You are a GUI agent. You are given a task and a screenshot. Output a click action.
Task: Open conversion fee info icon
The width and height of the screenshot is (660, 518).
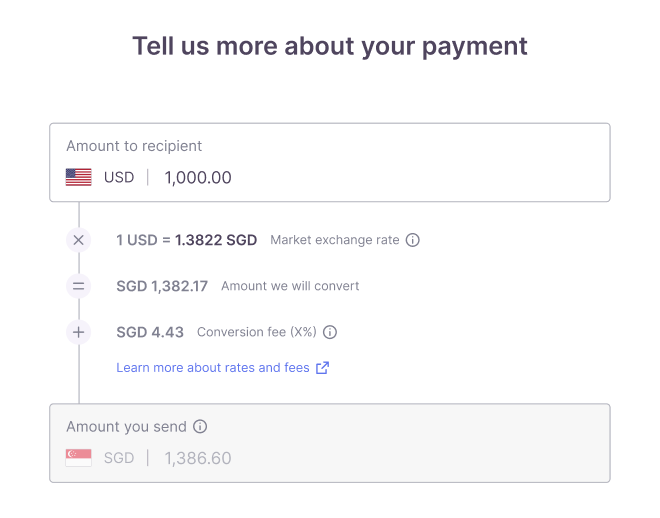click(x=330, y=332)
